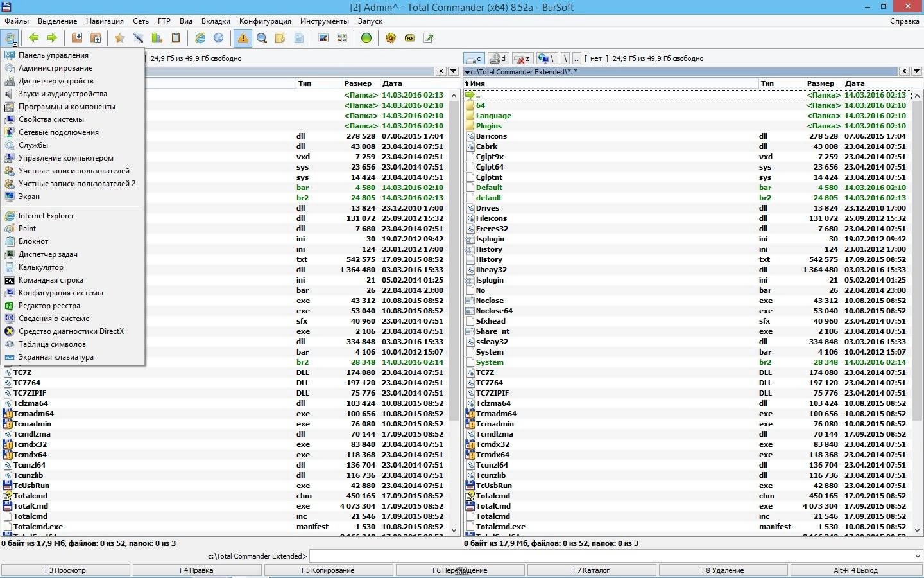
Task: Click the picture viewer toolbar icon
Action: (323, 38)
